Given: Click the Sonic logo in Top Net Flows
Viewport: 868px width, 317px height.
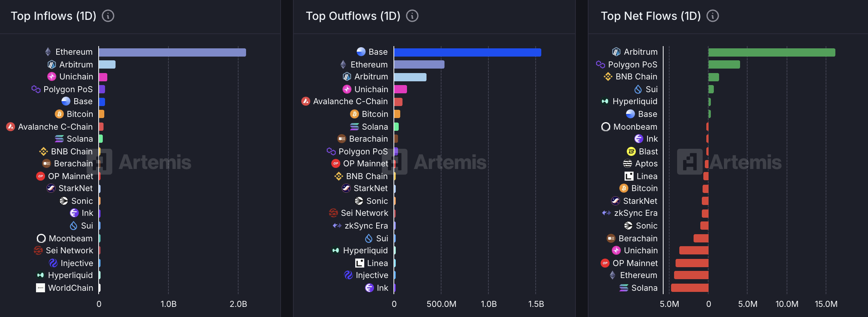Looking at the screenshot, I should [x=628, y=226].
